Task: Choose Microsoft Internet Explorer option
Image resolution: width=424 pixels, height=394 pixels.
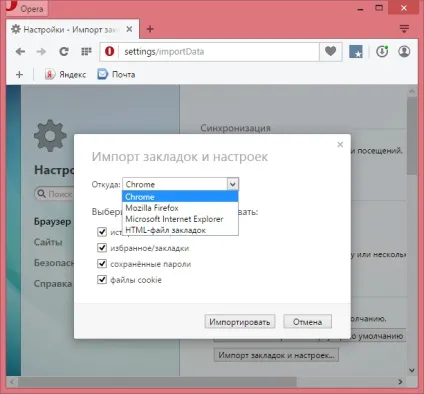Action: [x=180, y=219]
